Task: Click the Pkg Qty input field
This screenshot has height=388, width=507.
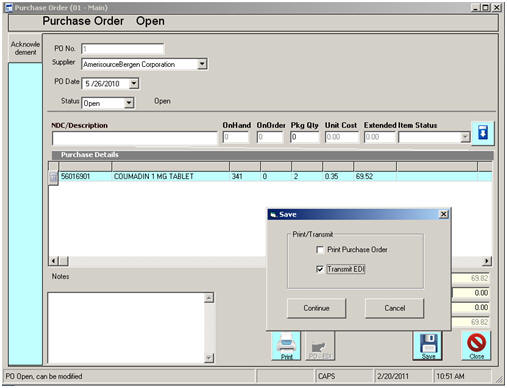Action: [304, 137]
